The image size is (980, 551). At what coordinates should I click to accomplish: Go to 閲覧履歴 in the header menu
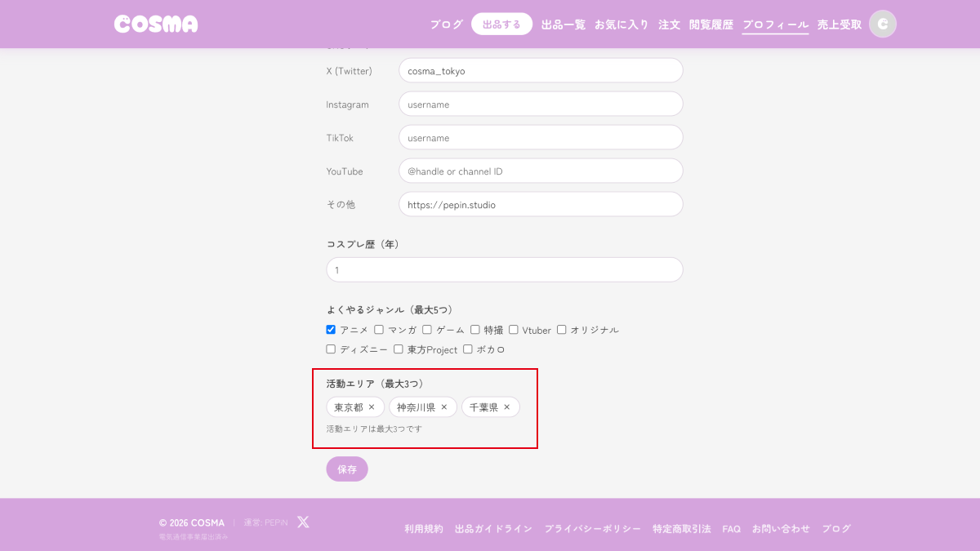click(x=709, y=24)
